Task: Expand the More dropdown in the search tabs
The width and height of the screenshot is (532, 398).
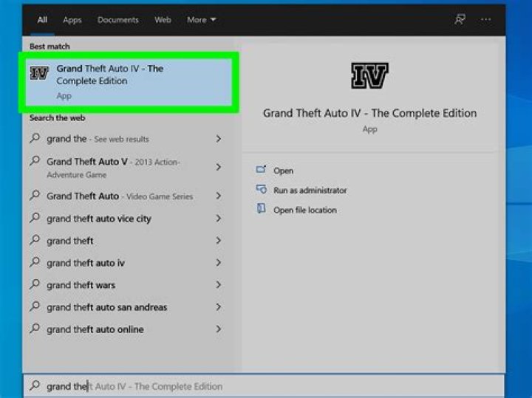Action: (201, 20)
